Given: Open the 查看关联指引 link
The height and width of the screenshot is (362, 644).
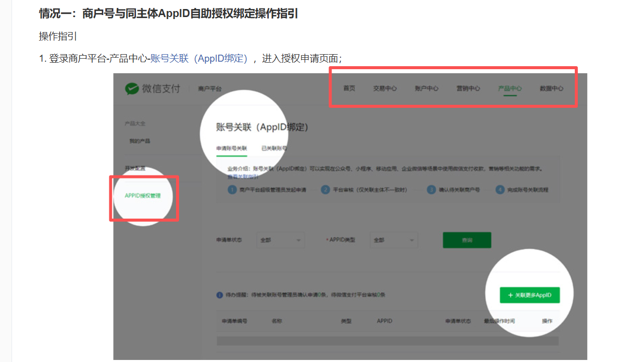Looking at the screenshot, I should point(243,176).
